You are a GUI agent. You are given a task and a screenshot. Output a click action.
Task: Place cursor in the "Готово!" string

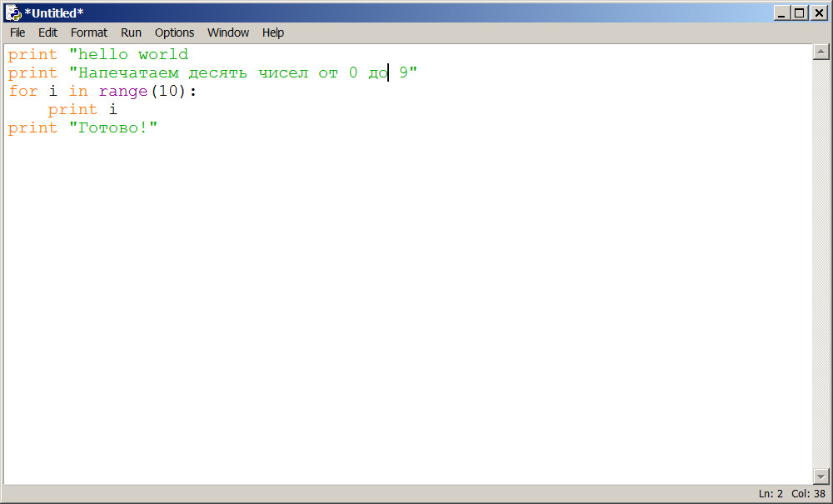click(113, 128)
